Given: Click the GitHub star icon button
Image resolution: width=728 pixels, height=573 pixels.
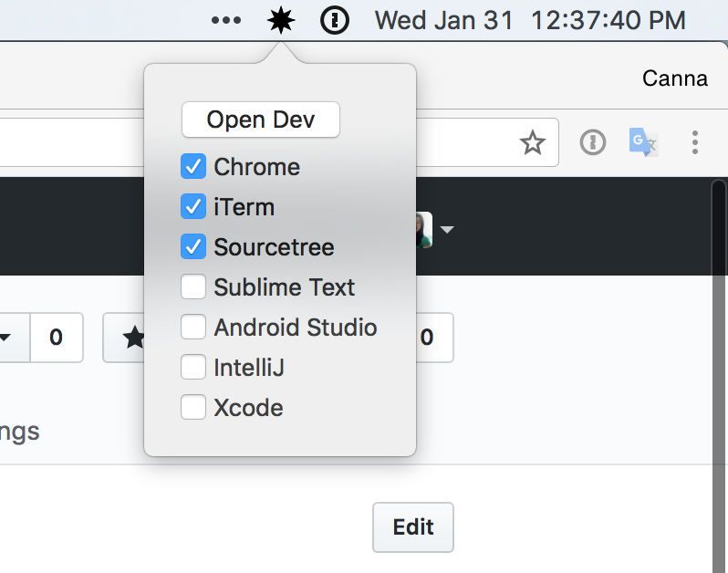Looking at the screenshot, I should tap(132, 338).
